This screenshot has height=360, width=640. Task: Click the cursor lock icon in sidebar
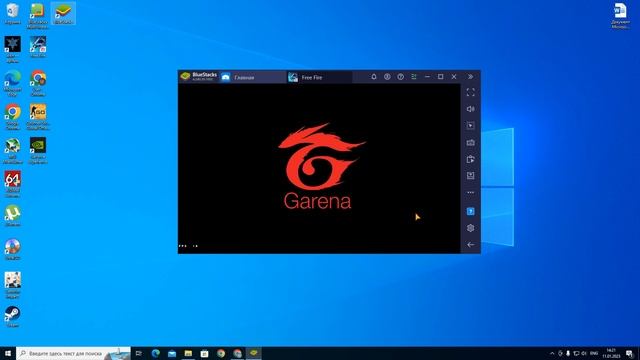(x=471, y=126)
